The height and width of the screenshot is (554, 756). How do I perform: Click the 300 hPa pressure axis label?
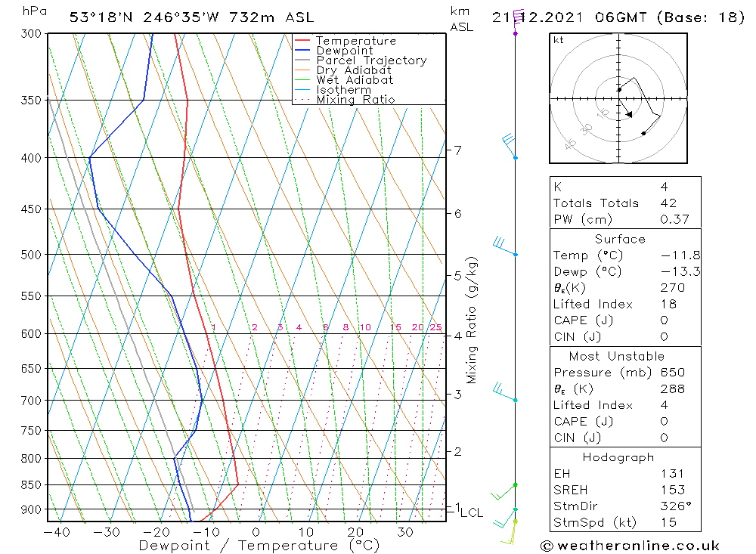tap(31, 34)
